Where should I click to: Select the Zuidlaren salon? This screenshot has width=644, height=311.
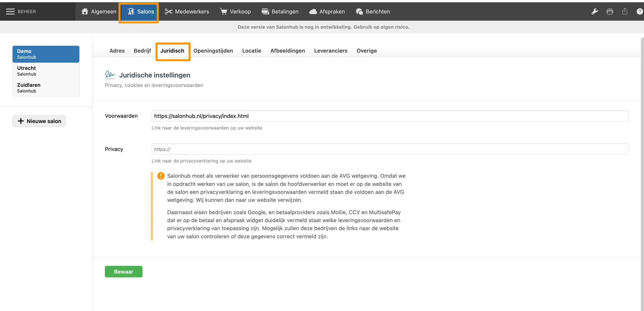click(x=46, y=88)
